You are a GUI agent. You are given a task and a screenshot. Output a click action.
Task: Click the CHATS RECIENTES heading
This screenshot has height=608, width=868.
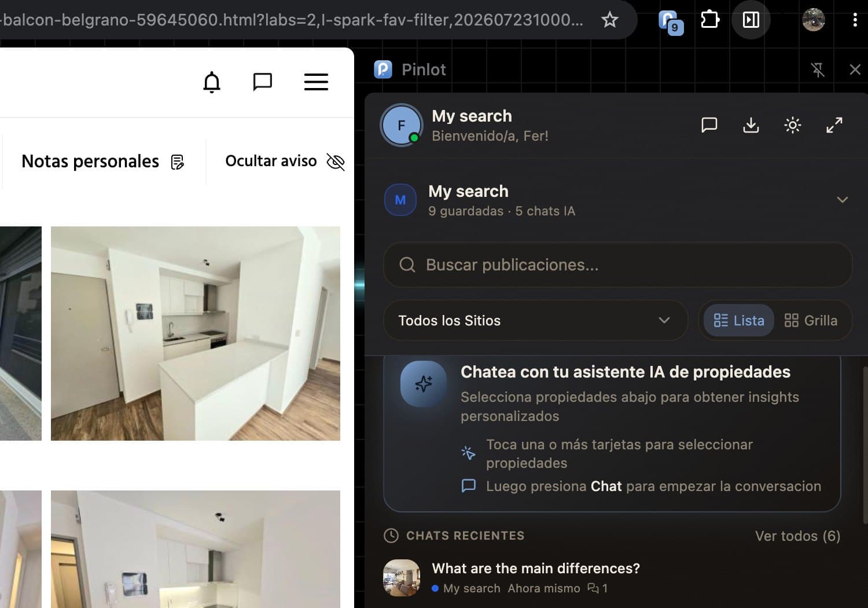tap(465, 536)
